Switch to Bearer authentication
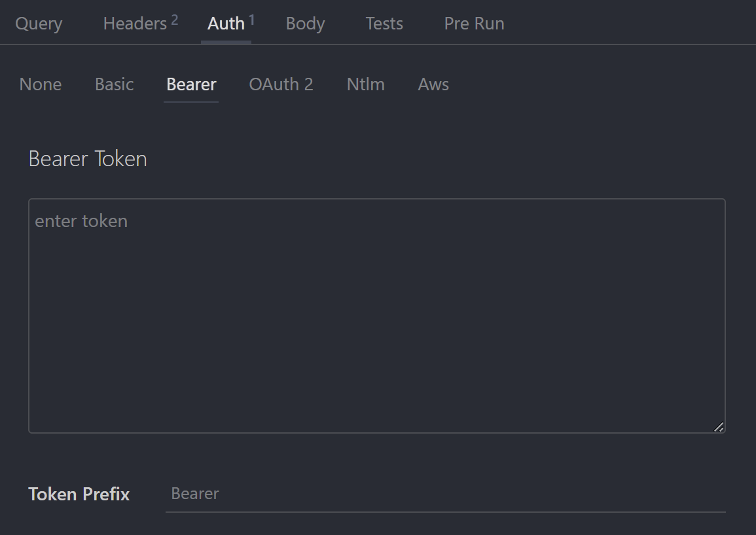 point(190,84)
